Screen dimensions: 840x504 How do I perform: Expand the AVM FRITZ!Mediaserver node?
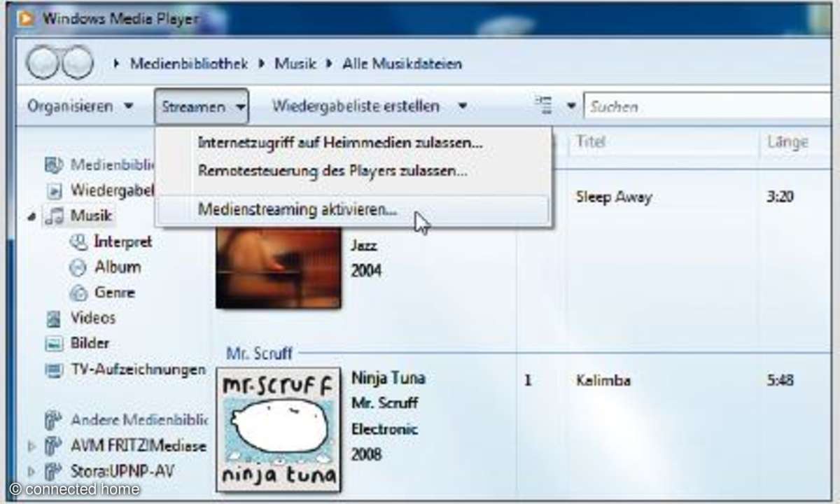click(31, 446)
